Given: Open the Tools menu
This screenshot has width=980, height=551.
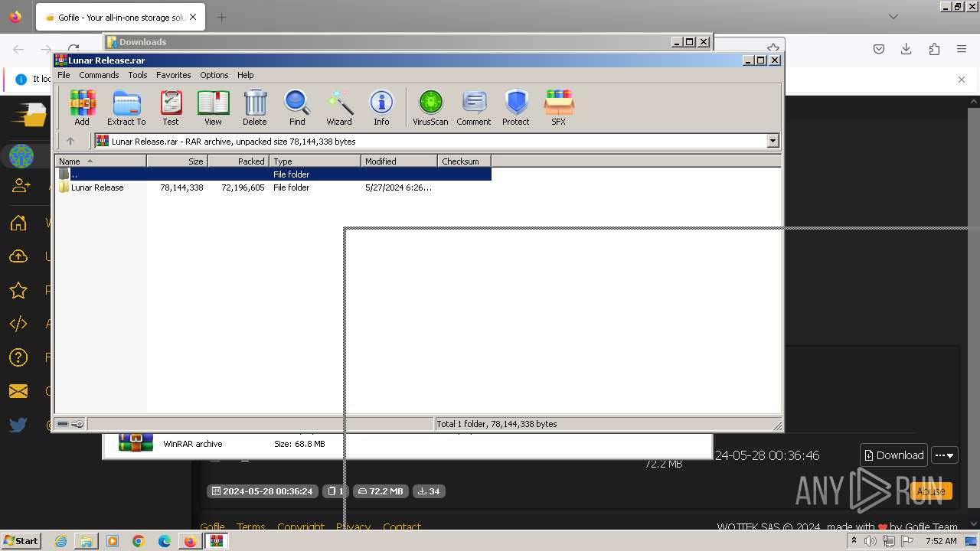Looking at the screenshot, I should [x=138, y=75].
